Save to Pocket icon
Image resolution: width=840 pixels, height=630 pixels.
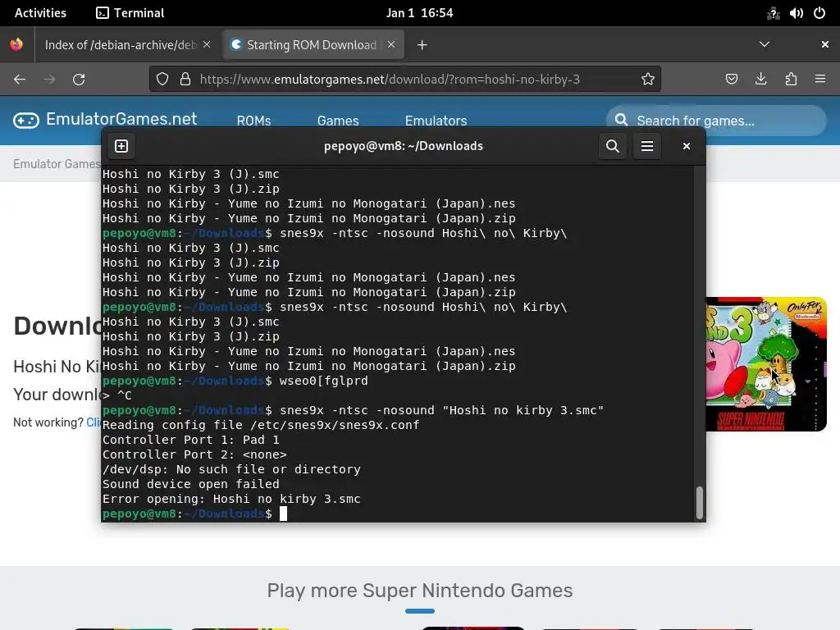point(731,80)
